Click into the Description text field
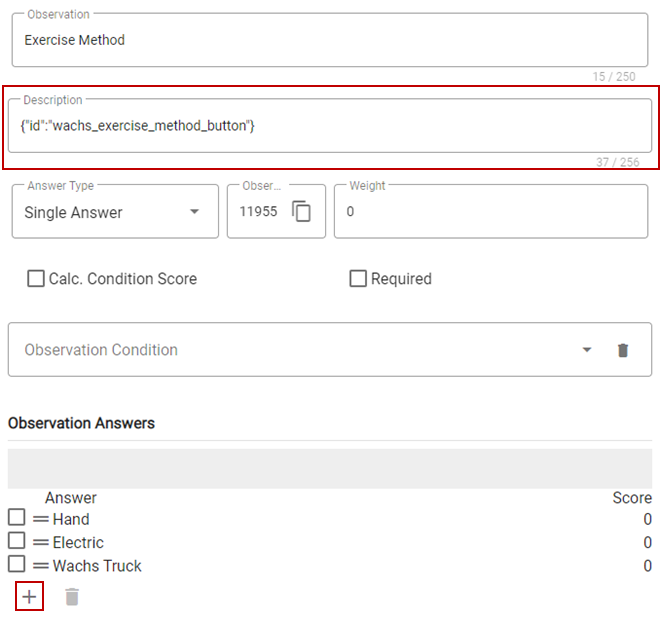 330,125
